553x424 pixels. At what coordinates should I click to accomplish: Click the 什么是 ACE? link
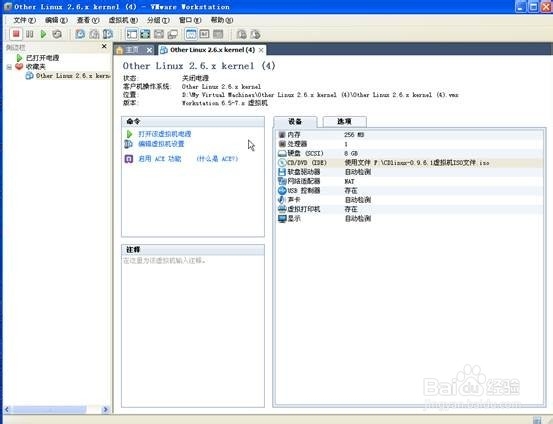click(x=217, y=159)
